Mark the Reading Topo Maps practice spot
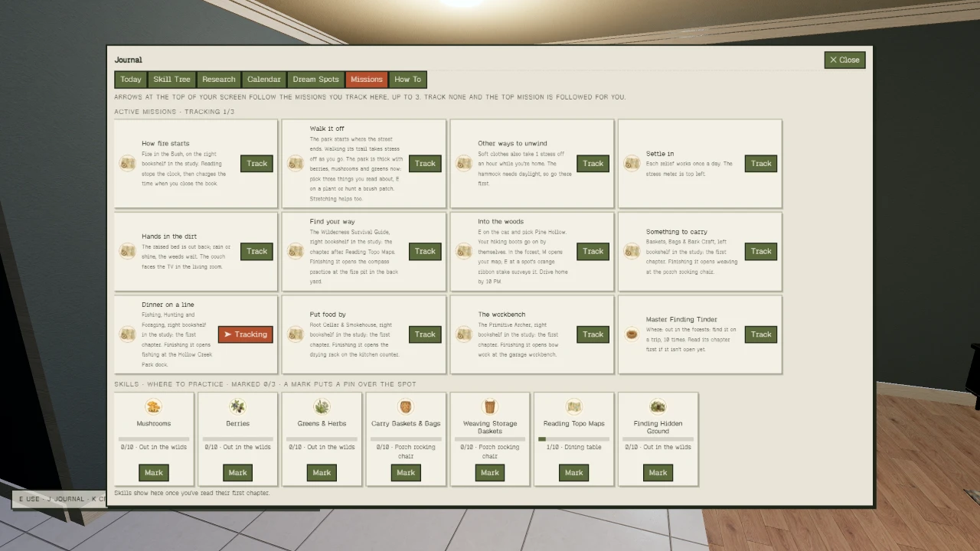Image resolution: width=980 pixels, height=551 pixels. [574, 473]
